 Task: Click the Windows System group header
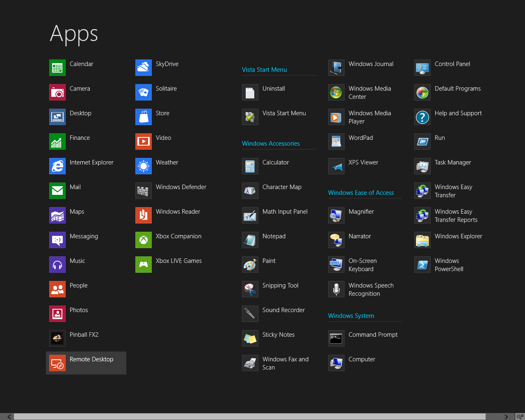351,316
